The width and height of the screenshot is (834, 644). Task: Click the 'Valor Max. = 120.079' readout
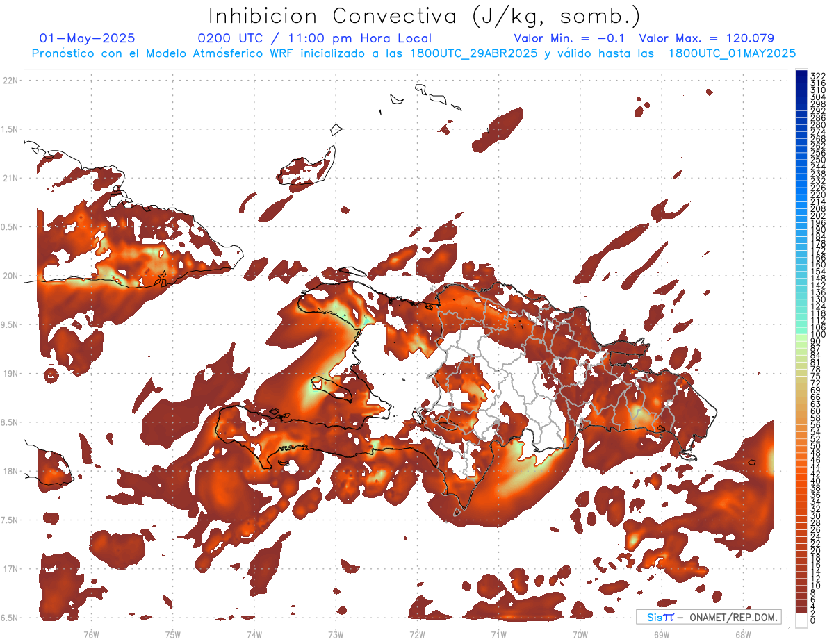tap(706, 38)
